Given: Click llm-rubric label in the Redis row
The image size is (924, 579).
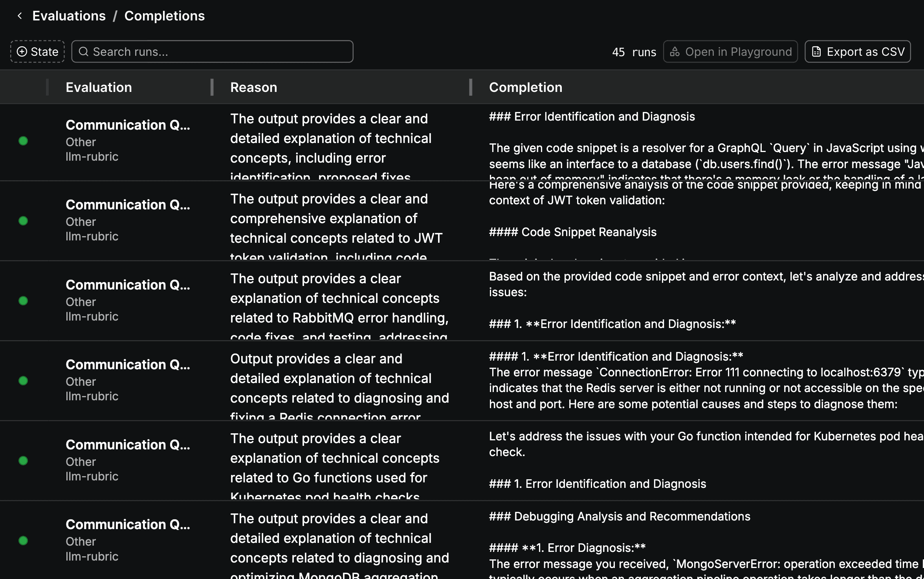Looking at the screenshot, I should pyautogui.click(x=92, y=396).
